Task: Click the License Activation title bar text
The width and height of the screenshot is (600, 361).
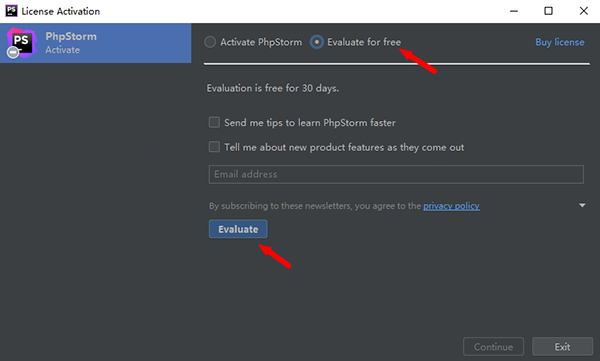Action: tap(60, 11)
